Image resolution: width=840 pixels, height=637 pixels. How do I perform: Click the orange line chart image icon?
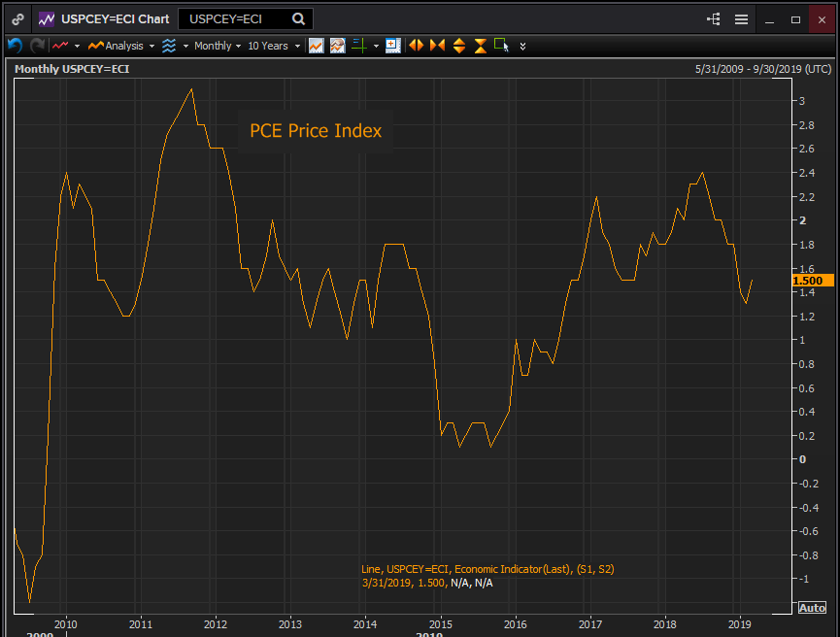tap(316, 46)
